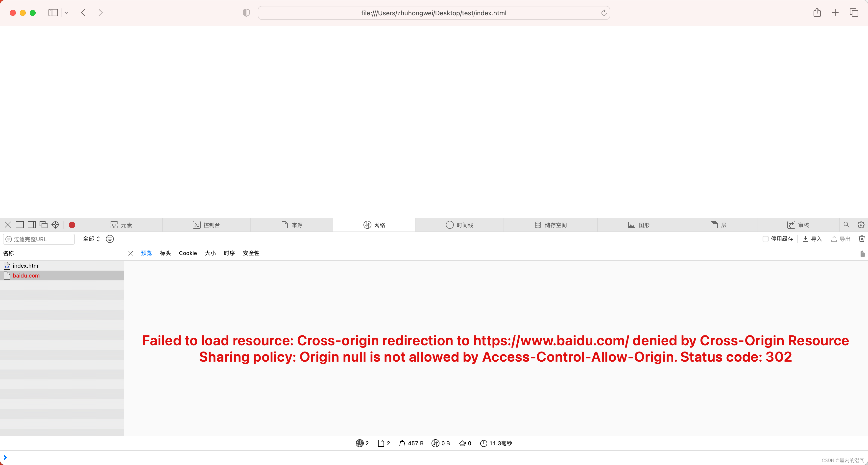Click the element inspector crosshair icon
Image resolution: width=868 pixels, height=465 pixels.
56,225
